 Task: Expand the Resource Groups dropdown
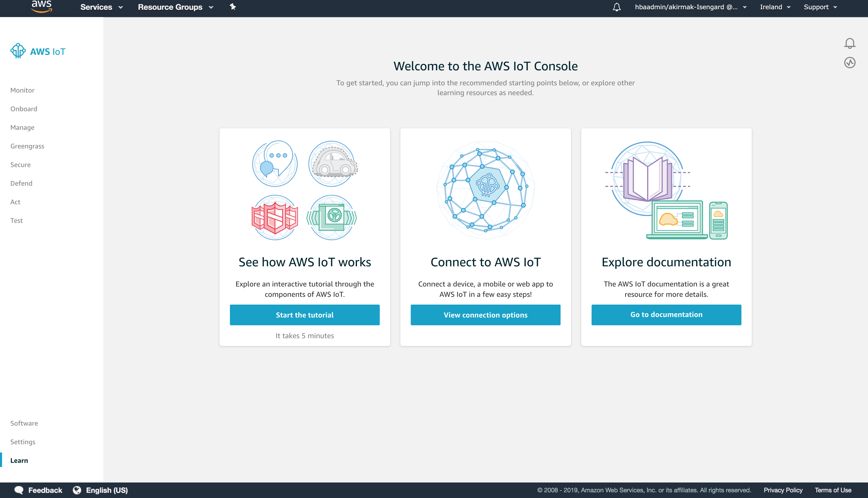pos(176,7)
